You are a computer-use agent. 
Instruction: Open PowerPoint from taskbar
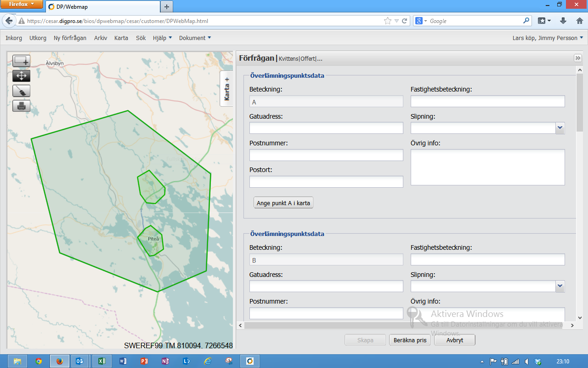(x=144, y=361)
